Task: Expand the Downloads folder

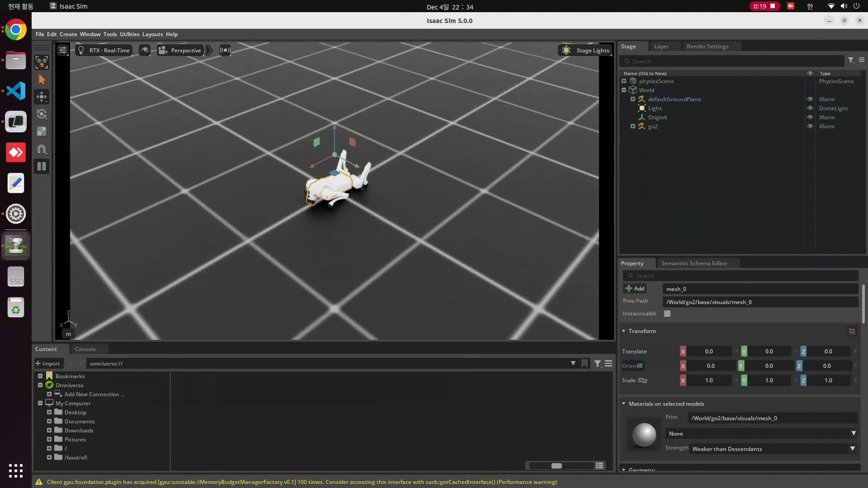Action: coord(49,430)
